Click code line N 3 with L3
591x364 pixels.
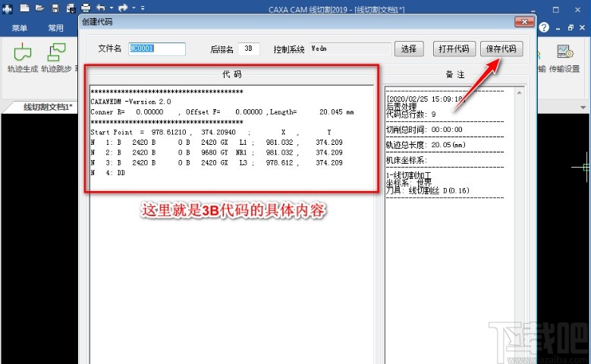pyautogui.click(x=217, y=163)
